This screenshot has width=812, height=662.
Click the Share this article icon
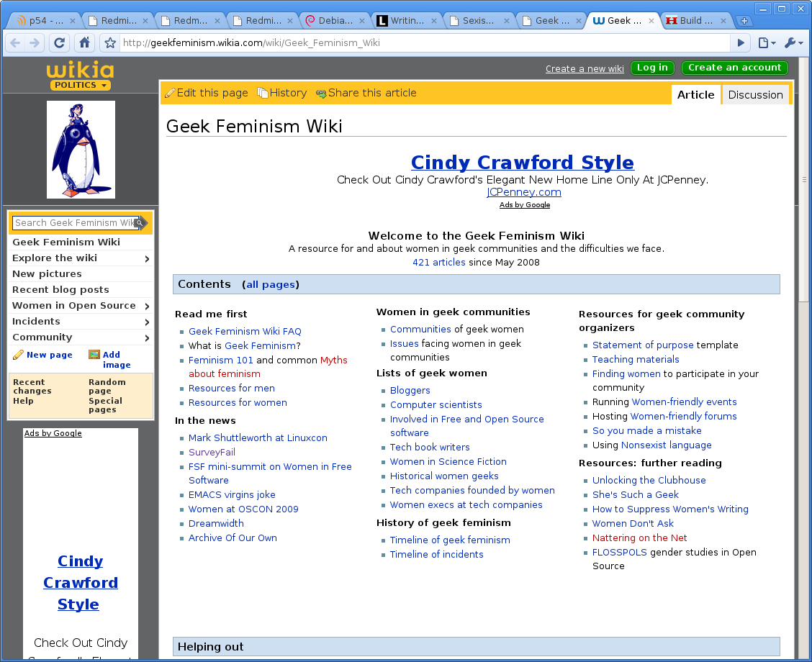pos(321,94)
